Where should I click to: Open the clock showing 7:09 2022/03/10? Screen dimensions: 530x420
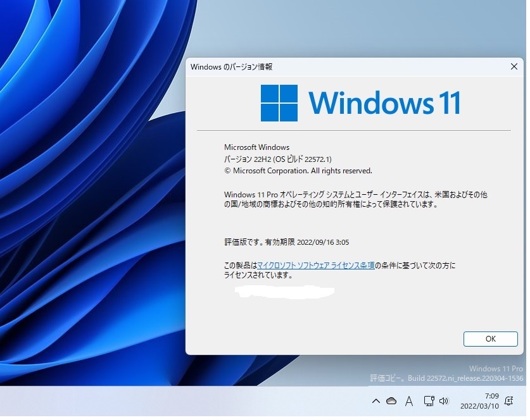[x=479, y=401]
